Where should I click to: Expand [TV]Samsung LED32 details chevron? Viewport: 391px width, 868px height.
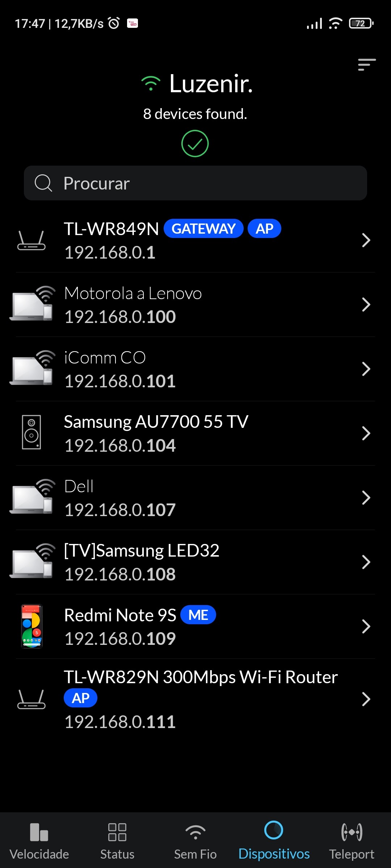[x=366, y=562]
